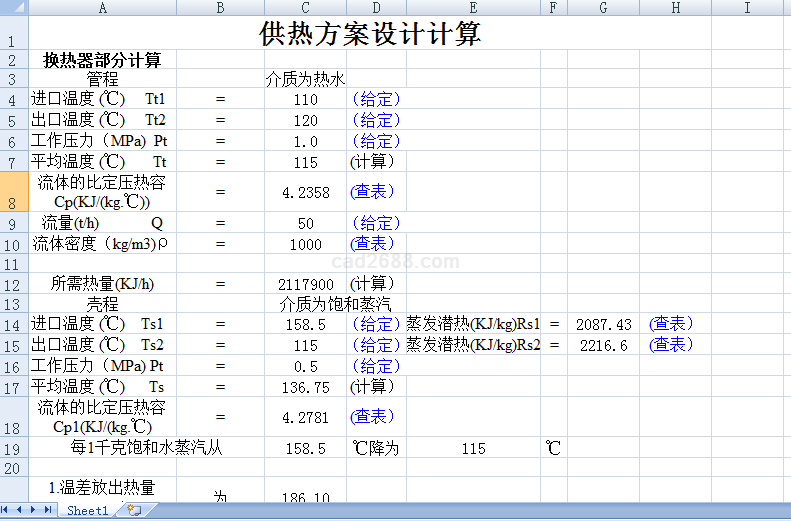Click the title cell 供热方案设计计算
The image size is (791, 521).
click(x=370, y=34)
